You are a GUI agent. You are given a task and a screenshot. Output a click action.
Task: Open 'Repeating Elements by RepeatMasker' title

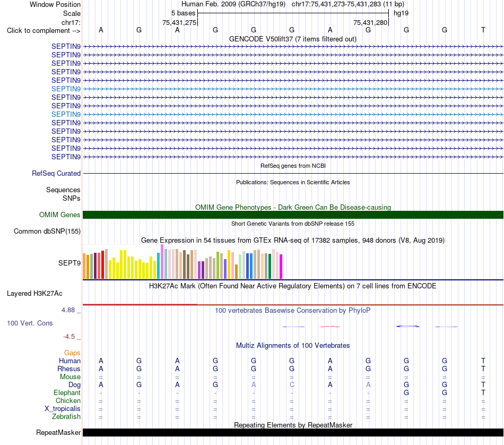click(293, 425)
